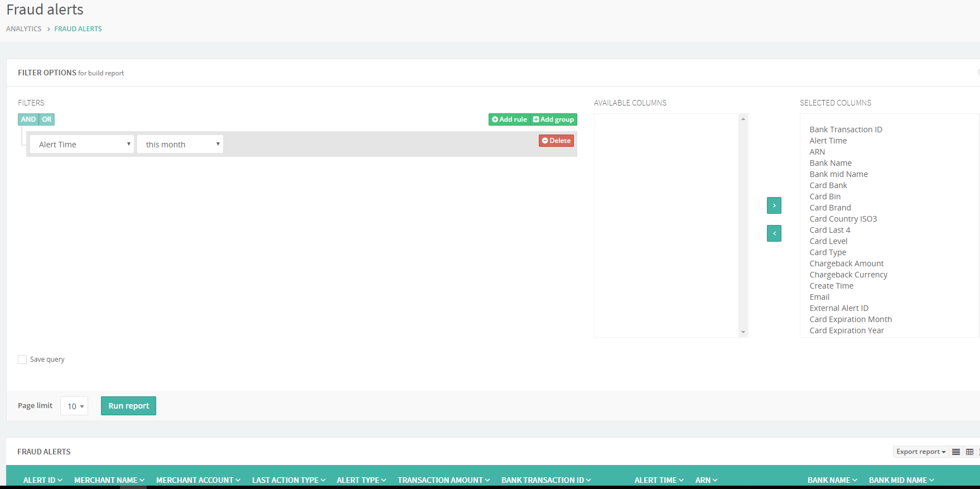980x489 pixels.
Task: Sort by BANK TRANSACTION ID column header
Action: 546,480
